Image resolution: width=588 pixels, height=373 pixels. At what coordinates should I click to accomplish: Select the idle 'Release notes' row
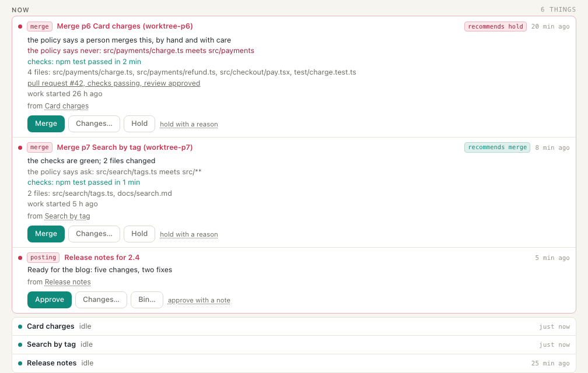294,363
